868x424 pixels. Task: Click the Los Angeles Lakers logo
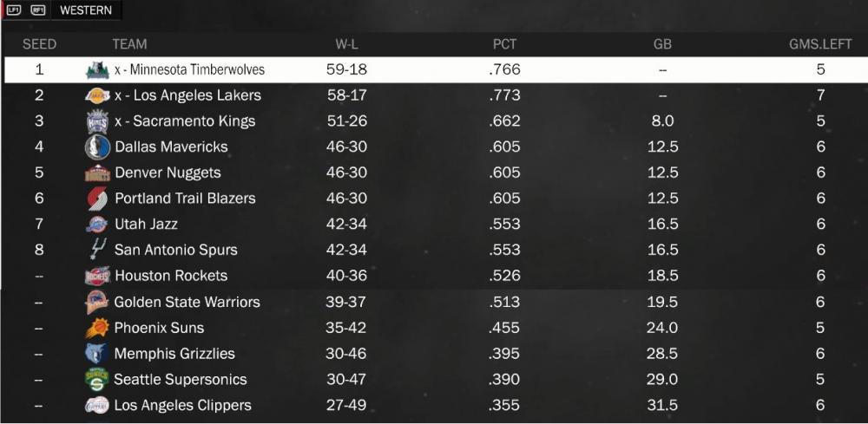(97, 95)
